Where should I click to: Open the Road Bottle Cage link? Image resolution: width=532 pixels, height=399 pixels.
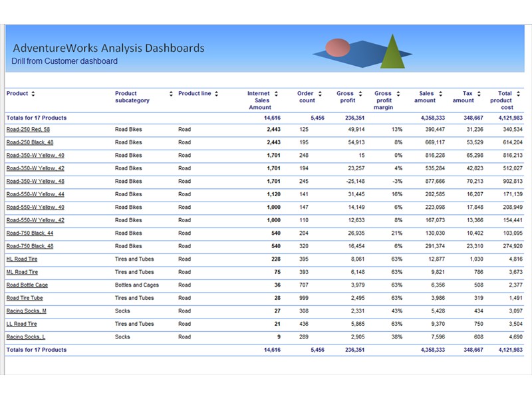pos(27,285)
